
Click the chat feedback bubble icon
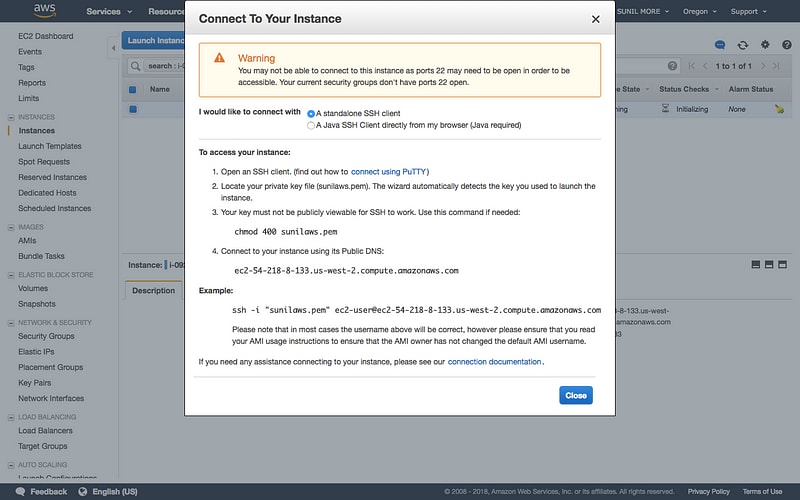pyautogui.click(x=720, y=45)
